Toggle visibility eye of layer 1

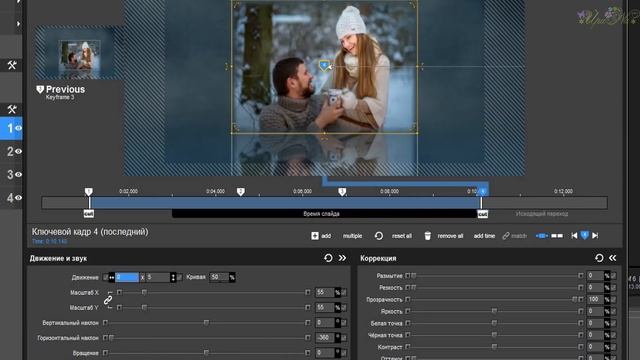coord(18,128)
